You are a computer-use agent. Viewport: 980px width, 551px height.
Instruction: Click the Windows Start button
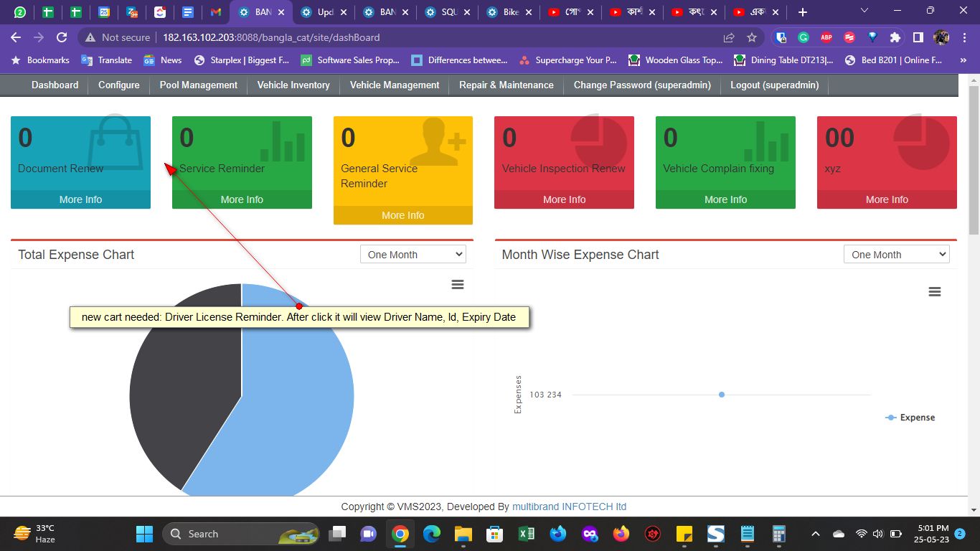tap(144, 534)
